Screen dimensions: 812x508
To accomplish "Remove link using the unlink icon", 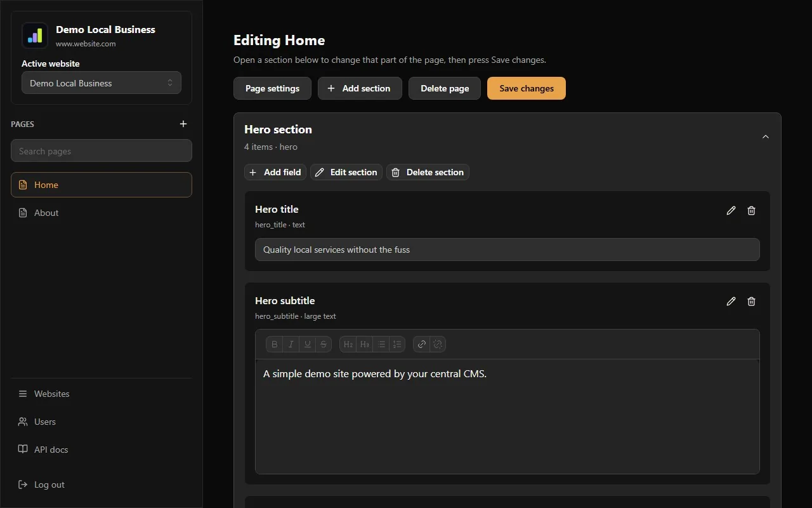I will pyautogui.click(x=438, y=344).
